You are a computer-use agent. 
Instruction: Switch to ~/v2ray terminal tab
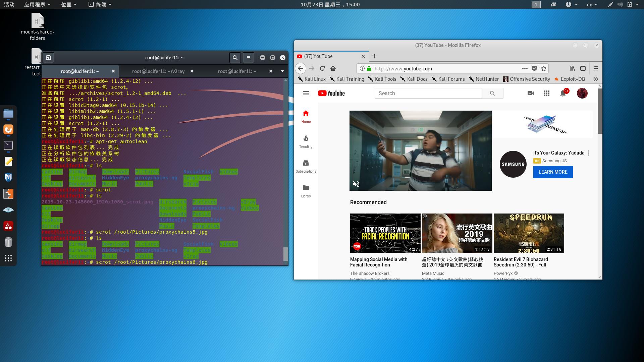tap(158, 71)
